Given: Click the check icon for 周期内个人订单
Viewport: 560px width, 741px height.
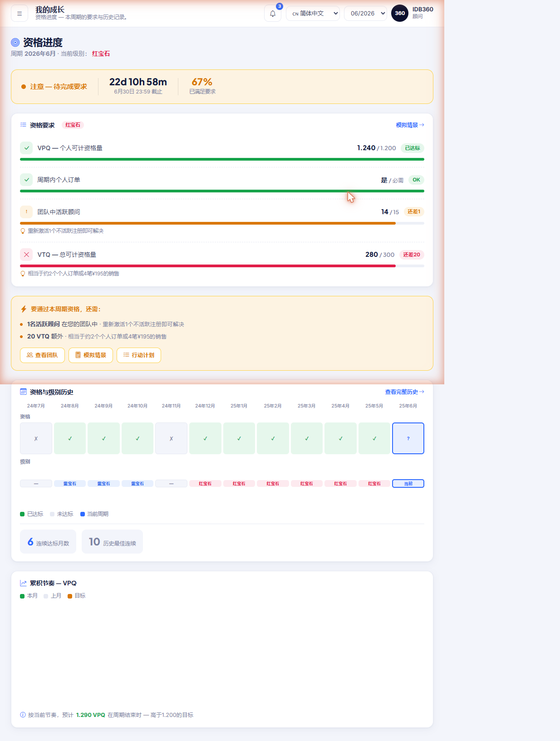Looking at the screenshot, I should 26,180.
